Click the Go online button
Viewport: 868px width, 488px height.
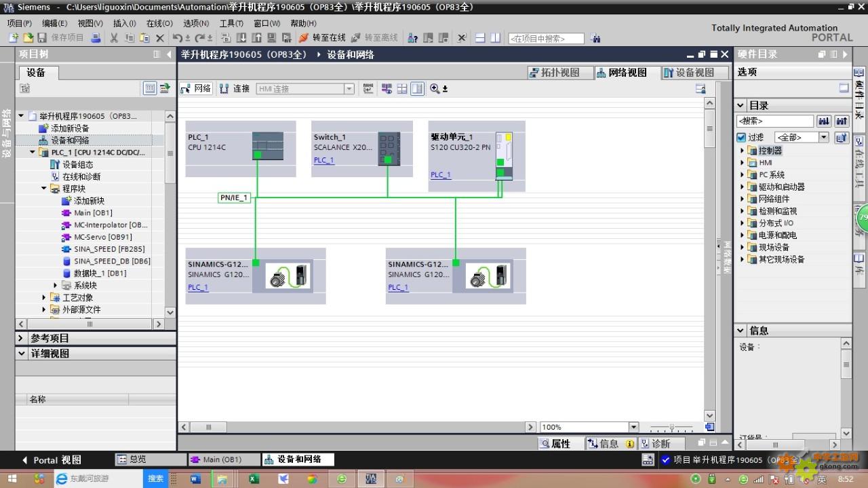322,38
